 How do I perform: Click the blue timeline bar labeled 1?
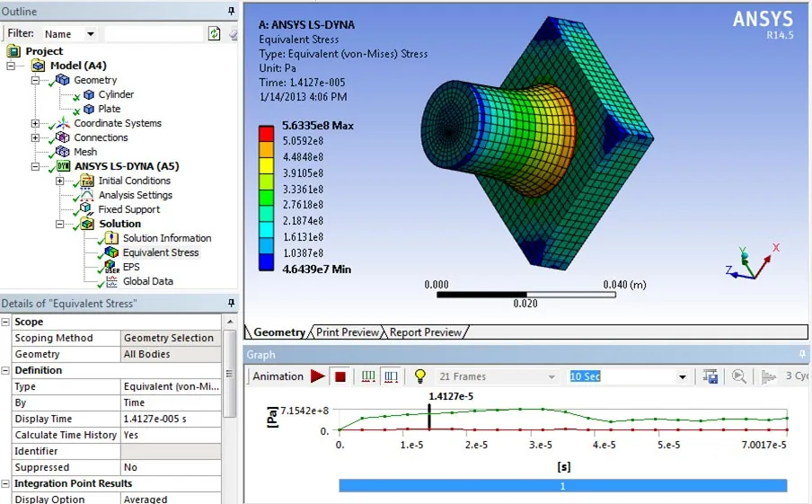coord(563,486)
